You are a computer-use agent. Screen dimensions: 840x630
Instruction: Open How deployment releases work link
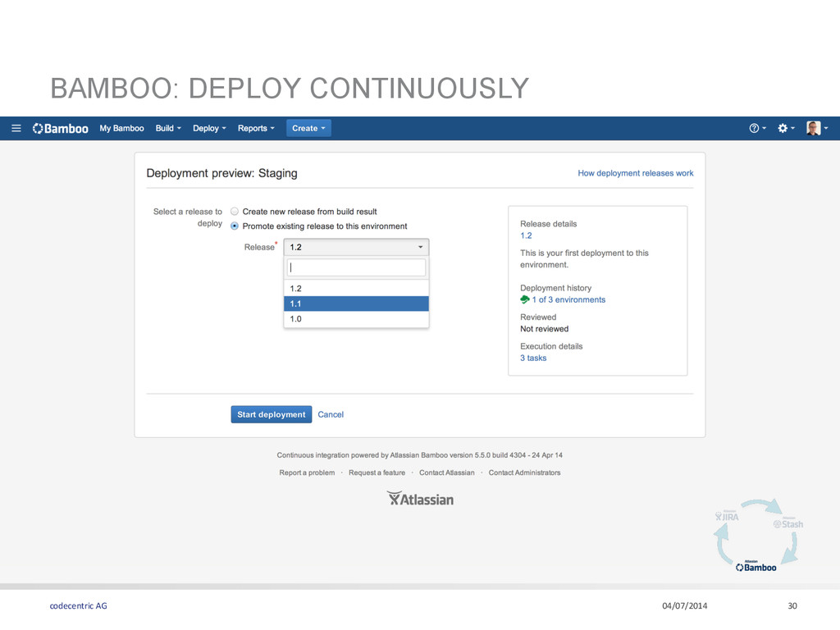[636, 173]
